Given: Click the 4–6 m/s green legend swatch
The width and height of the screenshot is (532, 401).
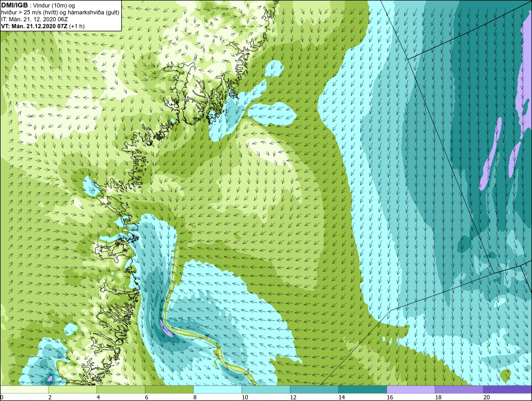Looking at the screenshot, I should (121, 389).
